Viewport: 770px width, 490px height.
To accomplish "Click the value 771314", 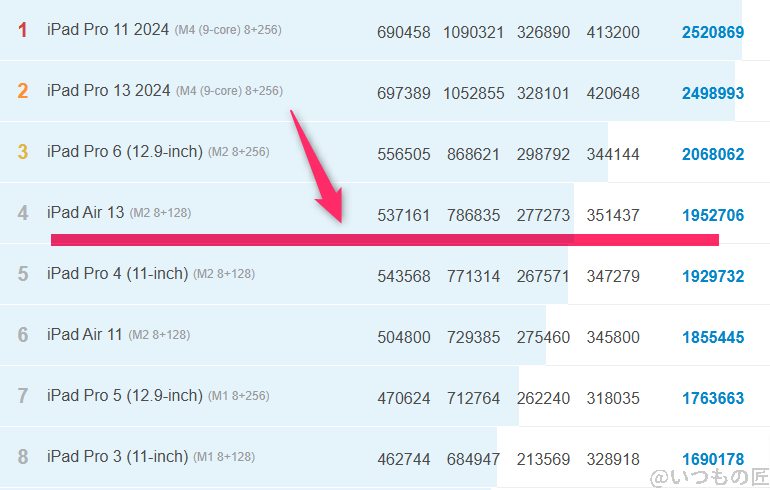I will pyautogui.click(x=473, y=276).
